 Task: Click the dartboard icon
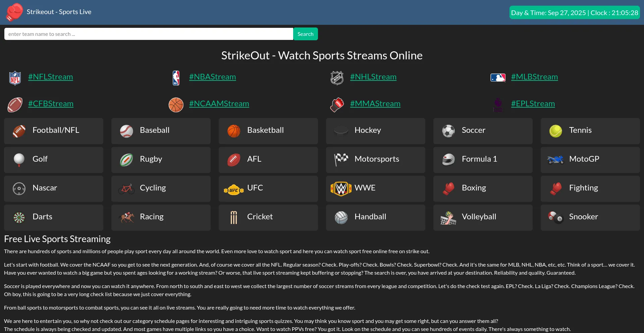click(19, 218)
